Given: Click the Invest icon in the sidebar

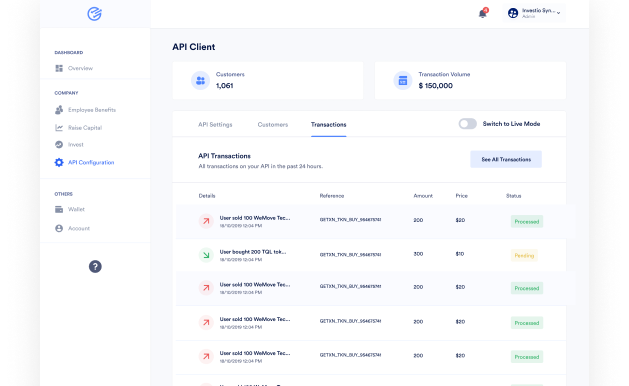Looking at the screenshot, I should pos(59,144).
